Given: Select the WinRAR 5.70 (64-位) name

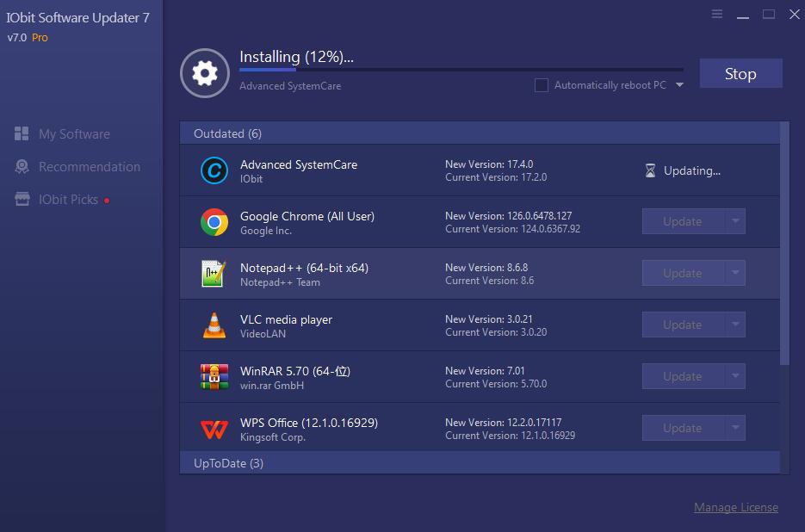Looking at the screenshot, I should 295,371.
